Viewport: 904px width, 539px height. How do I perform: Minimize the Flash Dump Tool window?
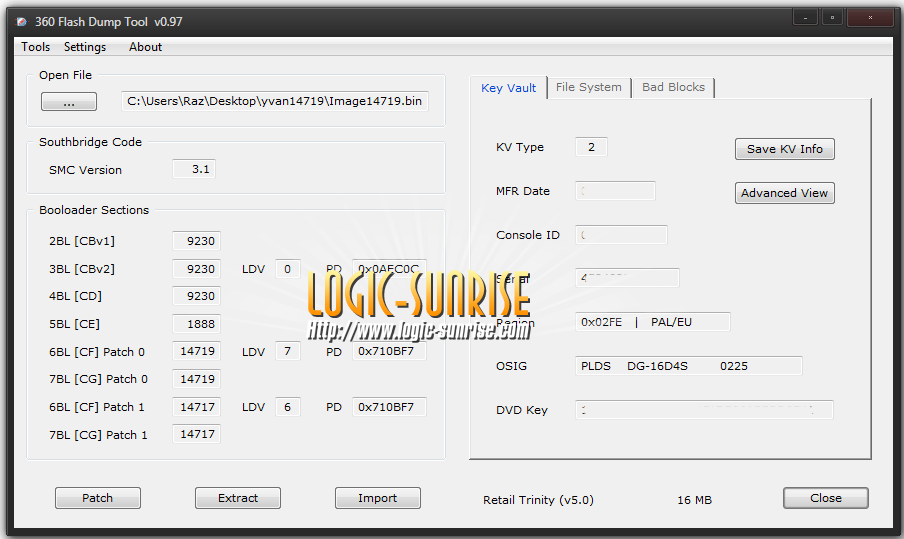(x=805, y=18)
